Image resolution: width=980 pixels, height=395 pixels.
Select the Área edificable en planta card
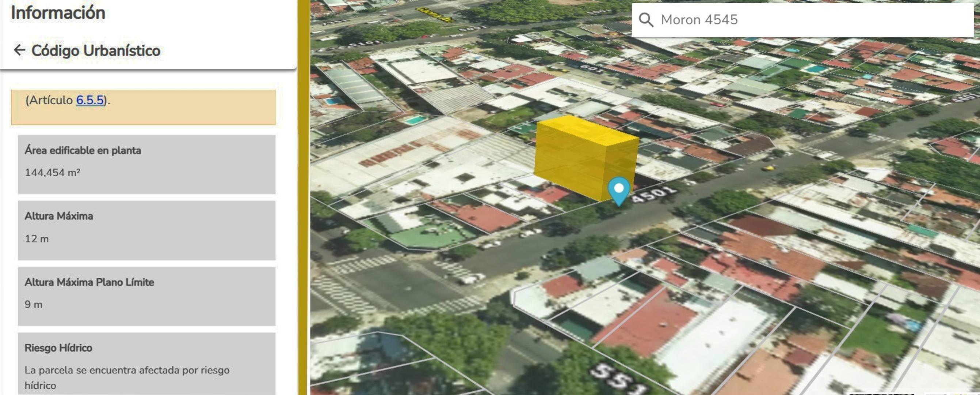coord(146,164)
